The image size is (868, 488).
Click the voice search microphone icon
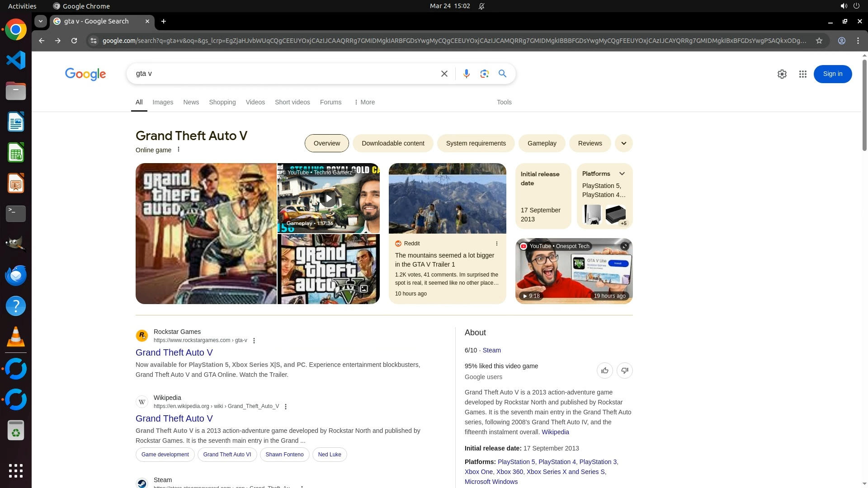coord(466,74)
